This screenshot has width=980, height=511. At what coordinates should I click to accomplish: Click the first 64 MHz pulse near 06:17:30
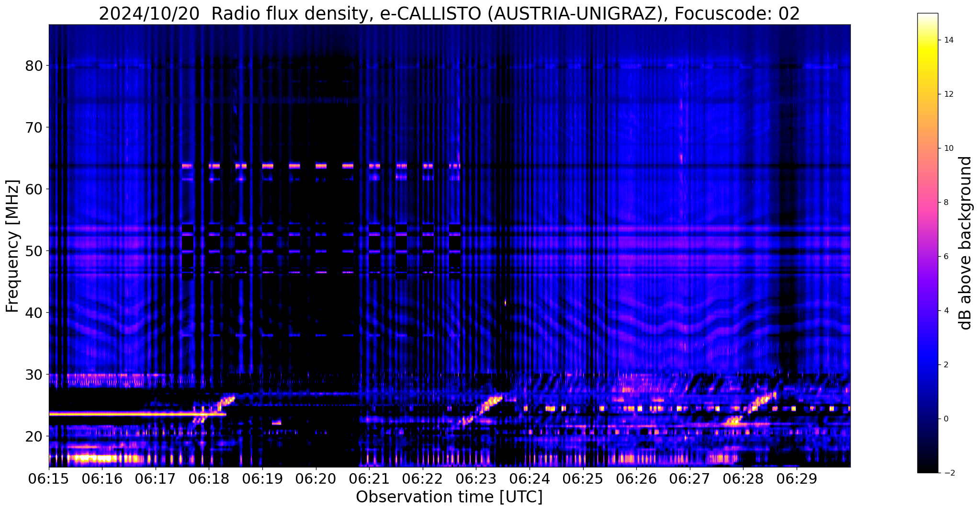pyautogui.click(x=187, y=166)
